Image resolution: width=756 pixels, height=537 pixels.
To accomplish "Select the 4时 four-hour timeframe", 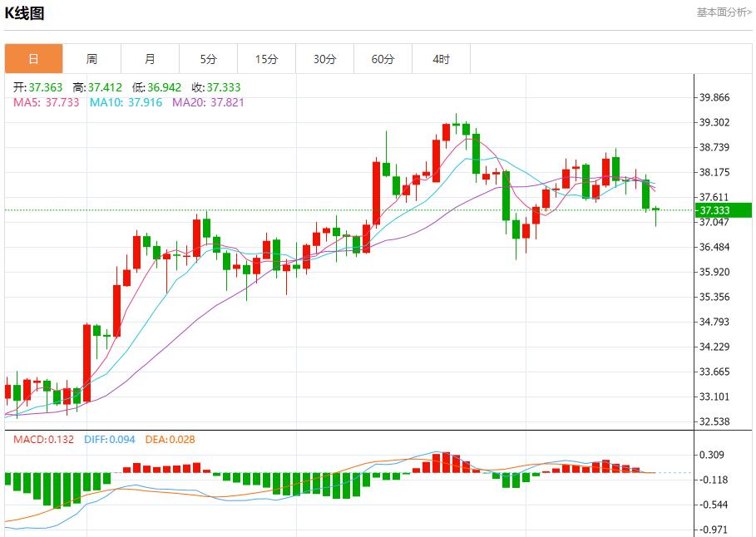I will [441, 58].
